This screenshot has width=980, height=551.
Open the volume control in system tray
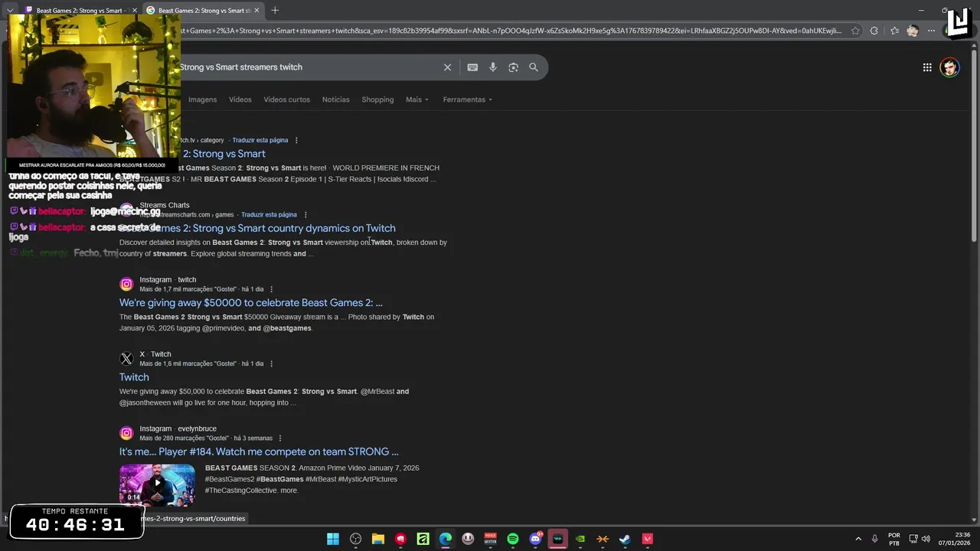click(926, 539)
